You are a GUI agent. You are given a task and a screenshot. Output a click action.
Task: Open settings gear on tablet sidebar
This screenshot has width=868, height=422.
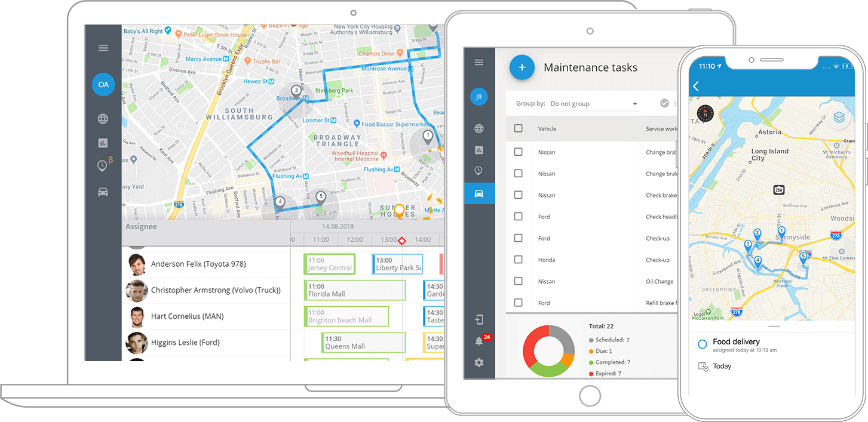tap(479, 362)
